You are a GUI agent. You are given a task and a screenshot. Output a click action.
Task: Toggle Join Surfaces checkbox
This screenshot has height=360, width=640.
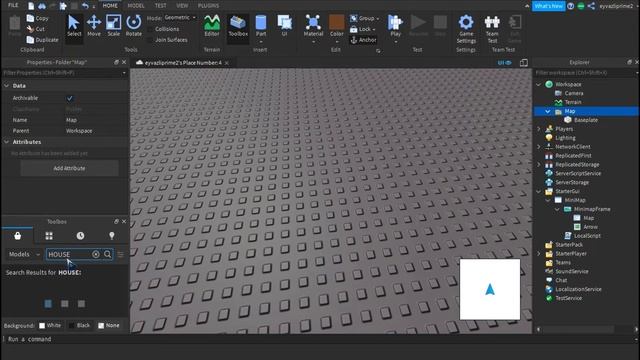click(150, 40)
